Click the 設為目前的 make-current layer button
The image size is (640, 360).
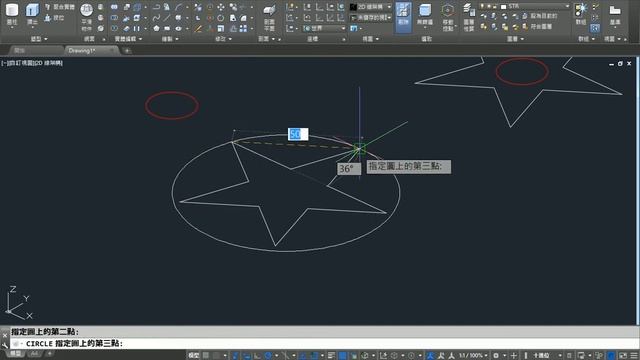540,16
